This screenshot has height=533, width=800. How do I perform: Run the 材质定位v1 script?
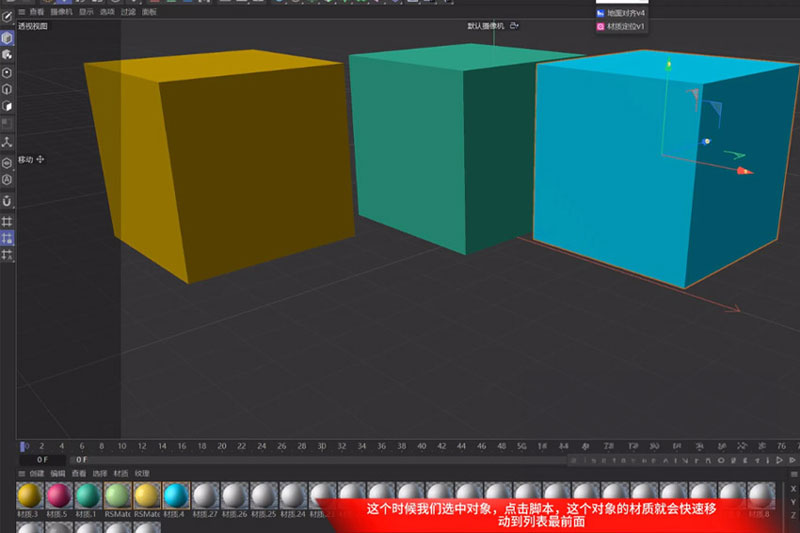pyautogui.click(x=621, y=27)
